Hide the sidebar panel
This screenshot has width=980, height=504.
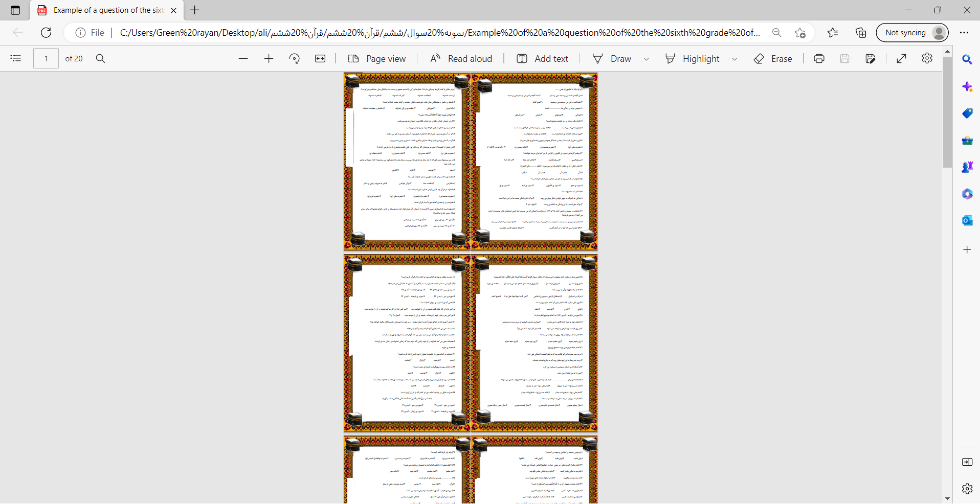pyautogui.click(x=967, y=462)
